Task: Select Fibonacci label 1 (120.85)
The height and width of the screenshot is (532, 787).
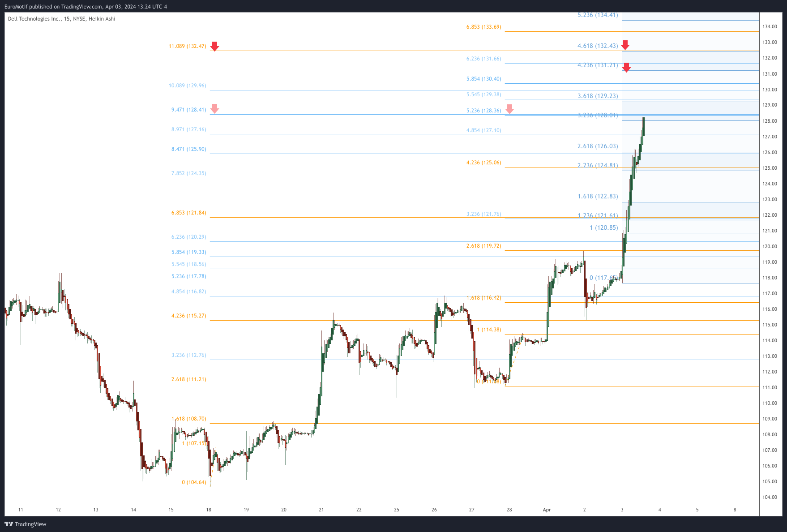Action: coord(604,227)
